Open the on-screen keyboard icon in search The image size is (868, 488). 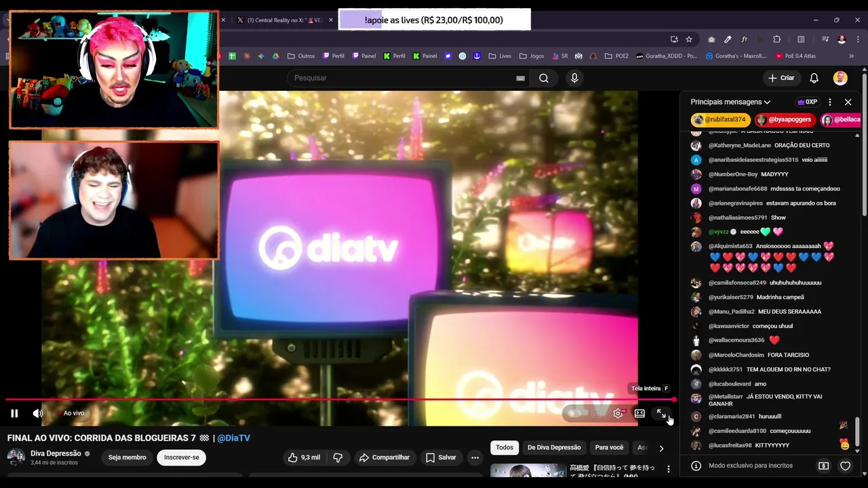pos(520,78)
